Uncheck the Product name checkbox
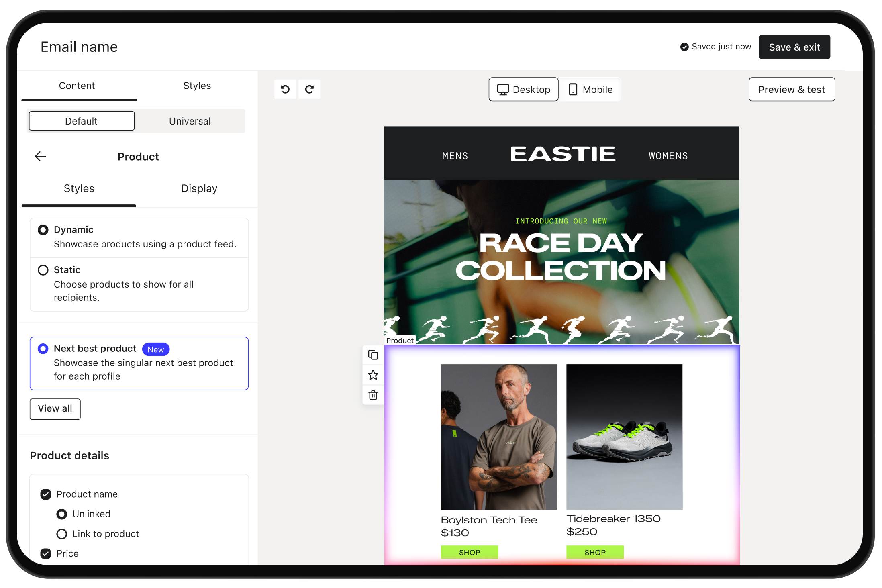This screenshot has width=882, height=588. (x=46, y=494)
